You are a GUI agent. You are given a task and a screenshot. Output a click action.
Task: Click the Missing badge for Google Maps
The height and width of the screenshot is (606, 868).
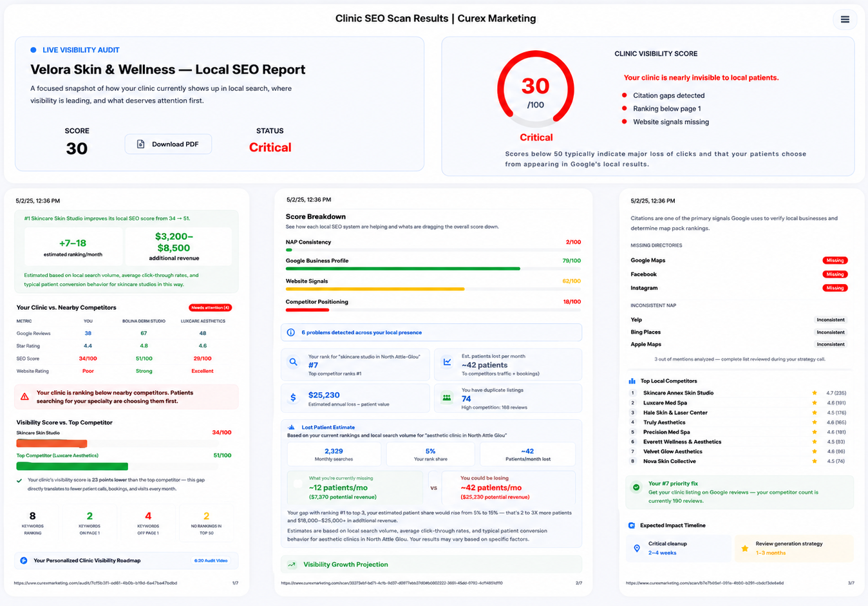coord(835,261)
